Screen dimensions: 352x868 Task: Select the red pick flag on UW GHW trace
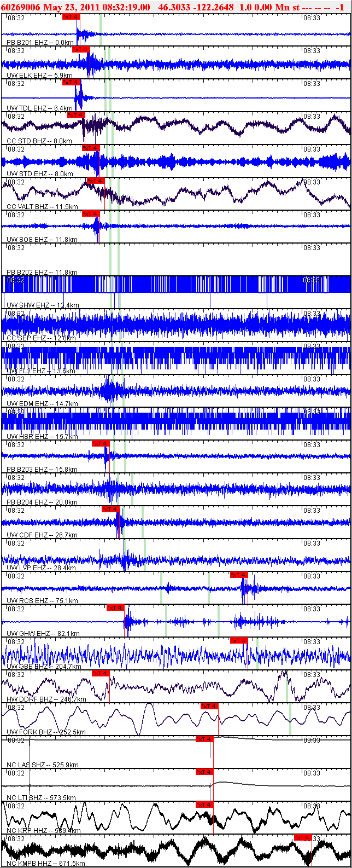click(115, 607)
